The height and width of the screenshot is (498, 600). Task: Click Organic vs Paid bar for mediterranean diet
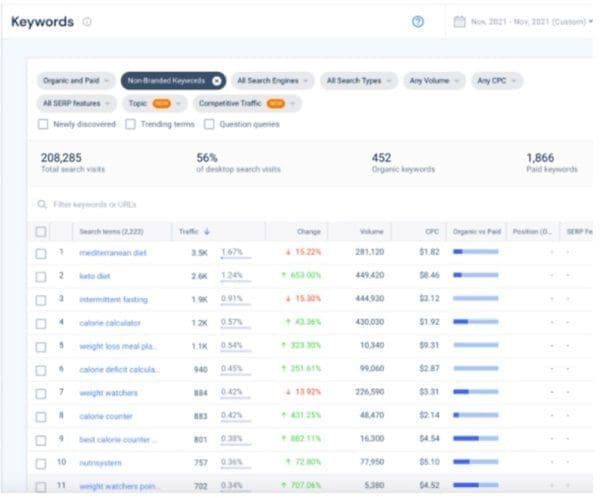click(x=475, y=253)
